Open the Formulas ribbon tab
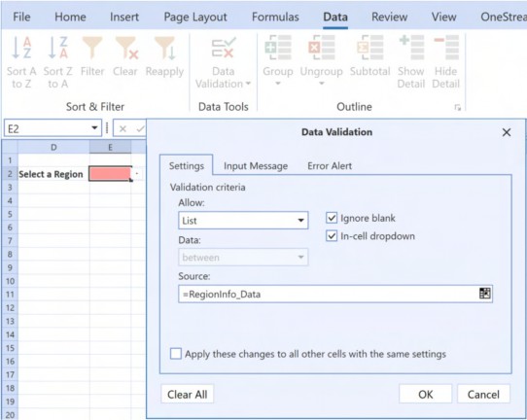 [x=275, y=17]
